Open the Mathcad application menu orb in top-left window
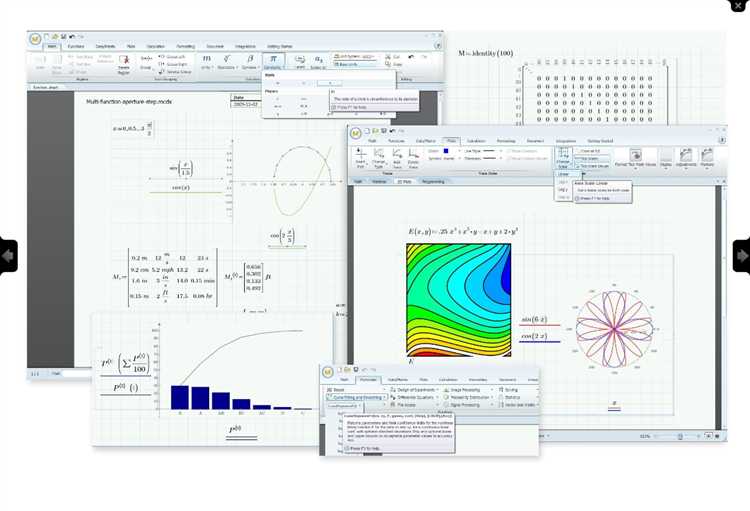The height and width of the screenshot is (511, 750). pyautogui.click(x=35, y=39)
